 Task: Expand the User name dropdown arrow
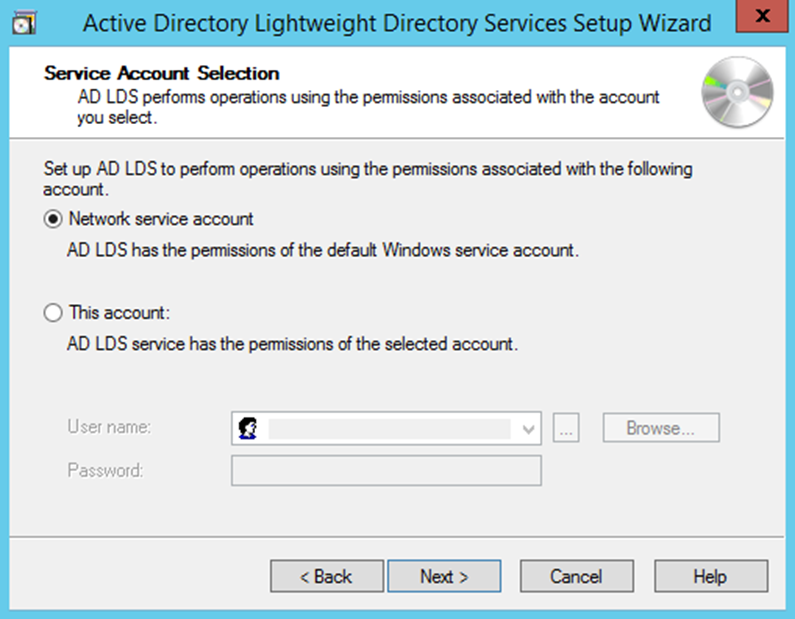click(x=529, y=429)
